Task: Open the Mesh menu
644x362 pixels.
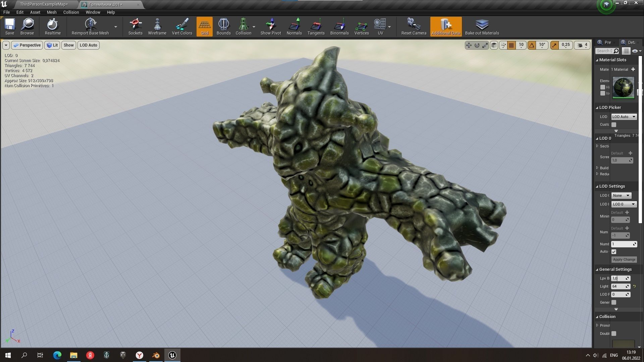Action: click(x=52, y=12)
